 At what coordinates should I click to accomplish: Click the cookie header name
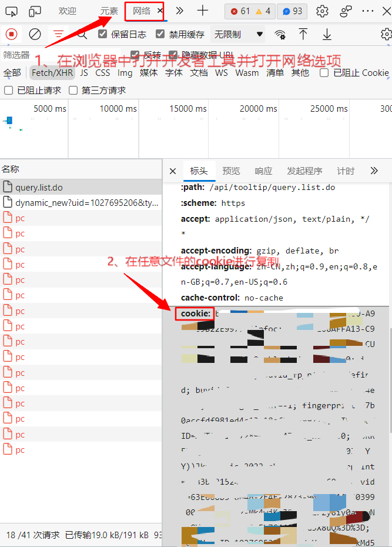coord(195,313)
